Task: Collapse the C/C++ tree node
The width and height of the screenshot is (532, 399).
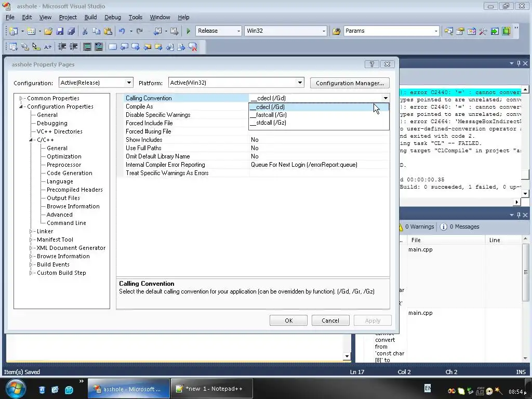Action: click(x=31, y=140)
